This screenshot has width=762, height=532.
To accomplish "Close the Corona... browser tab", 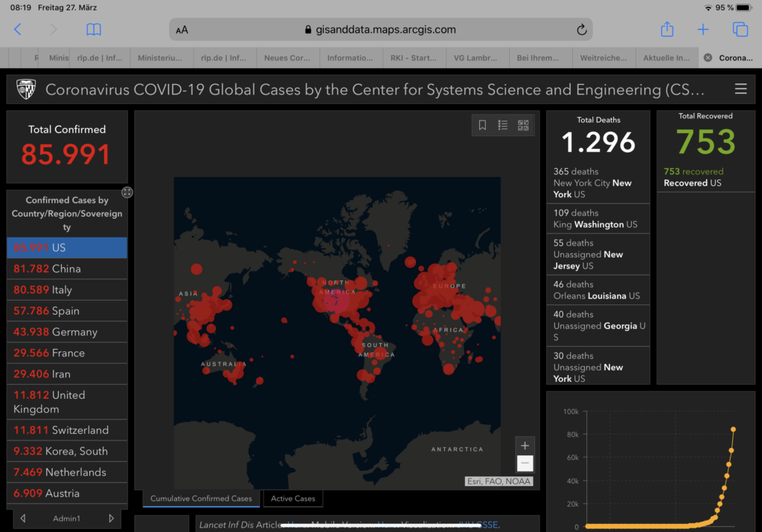I will (x=708, y=58).
